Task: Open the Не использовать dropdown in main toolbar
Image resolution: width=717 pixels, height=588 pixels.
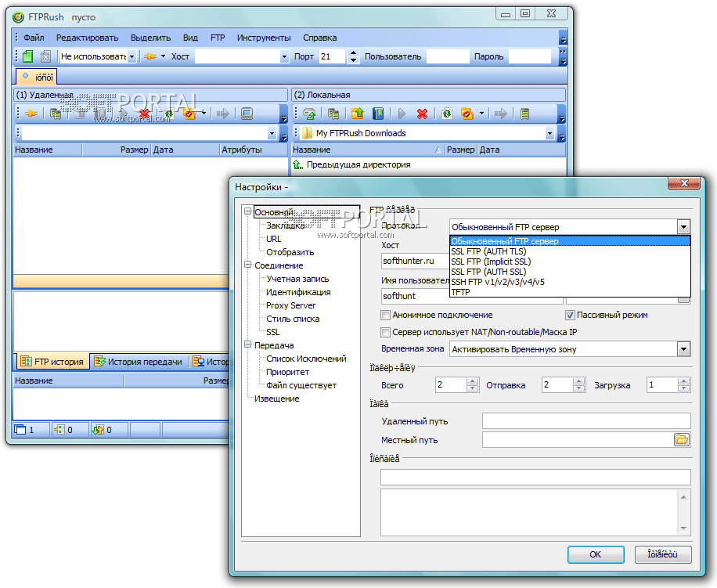Action: click(132, 56)
